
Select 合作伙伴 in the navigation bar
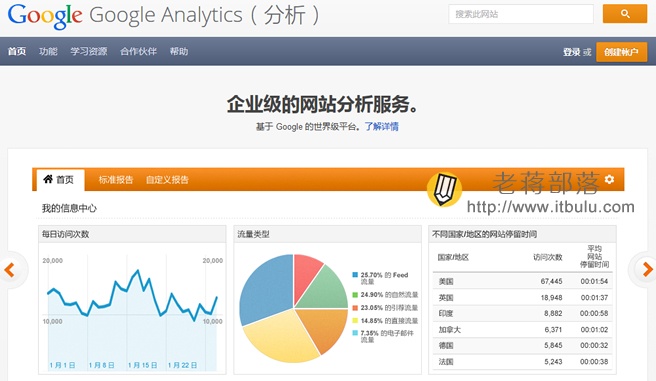click(x=138, y=51)
